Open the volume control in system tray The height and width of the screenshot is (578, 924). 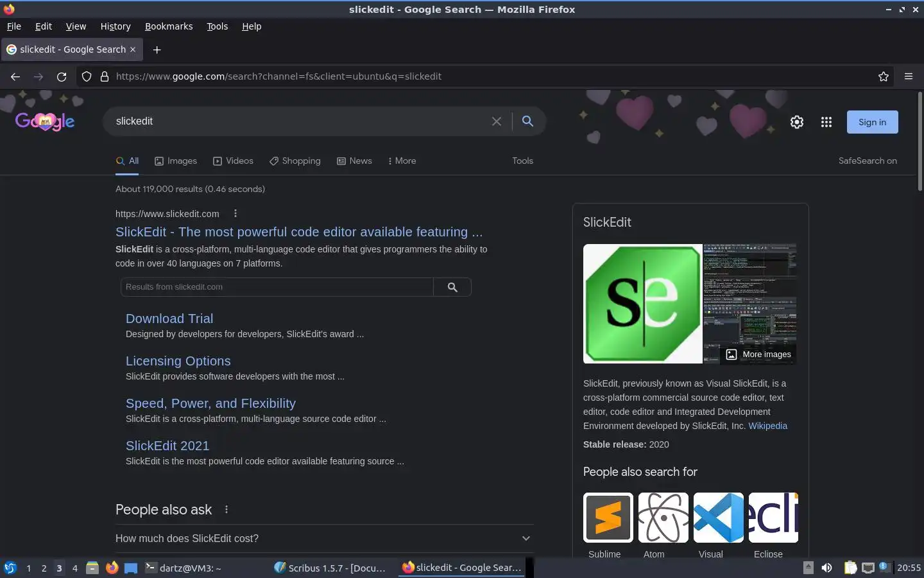tap(827, 568)
